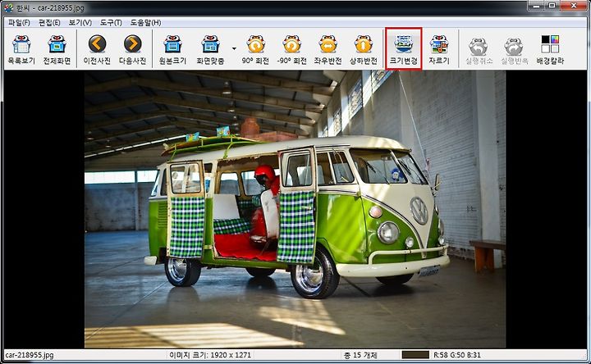
Task: Open 배경칼라 background color picker
Action: click(x=550, y=49)
